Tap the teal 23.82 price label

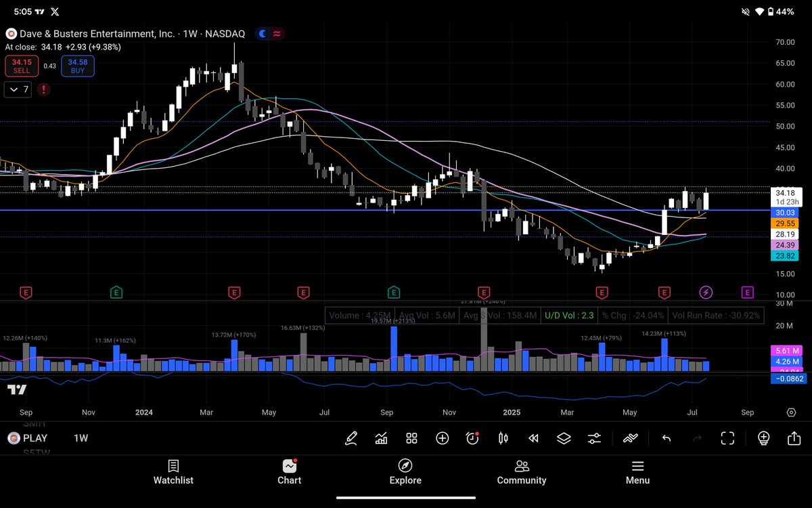coord(786,255)
